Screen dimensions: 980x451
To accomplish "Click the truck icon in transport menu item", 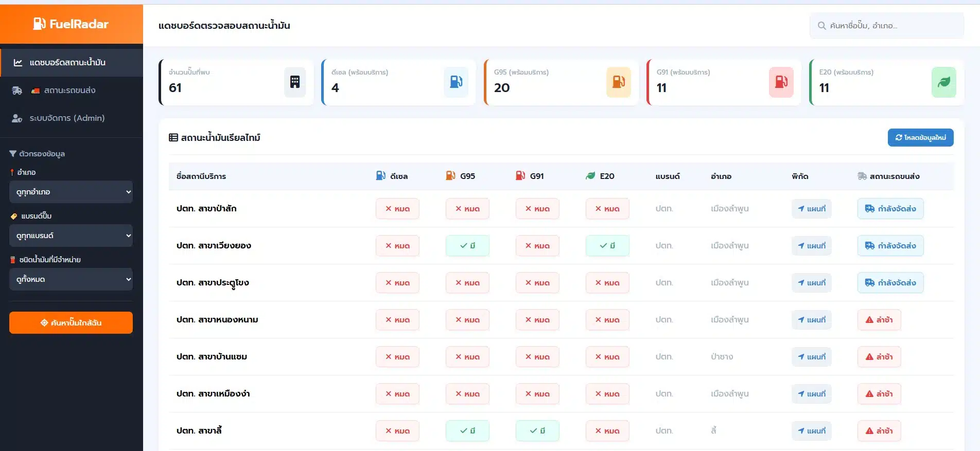I will point(17,91).
